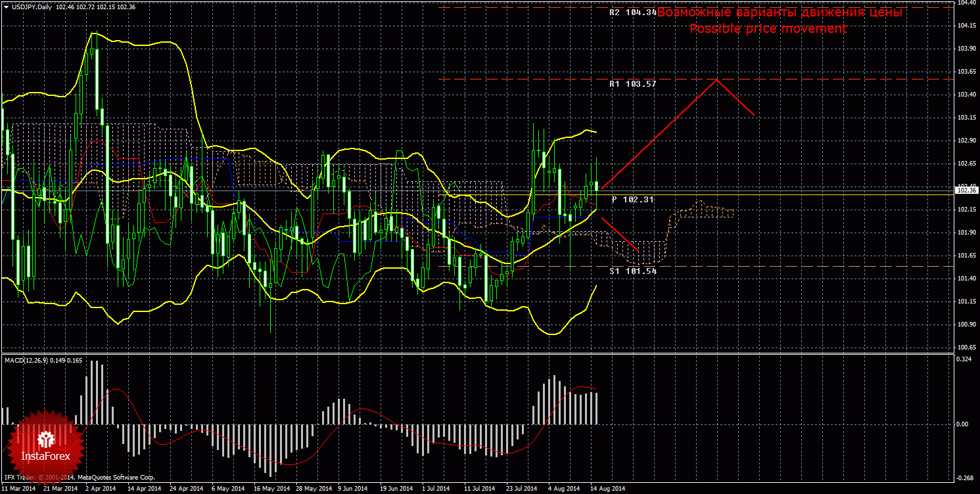
Task: Click the 100.65 price scale value
Action: (966, 348)
